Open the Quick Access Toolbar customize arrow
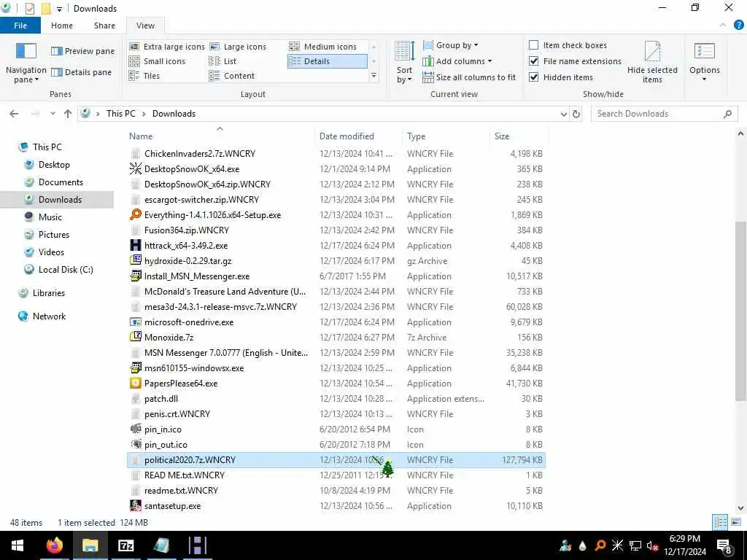 point(59,9)
